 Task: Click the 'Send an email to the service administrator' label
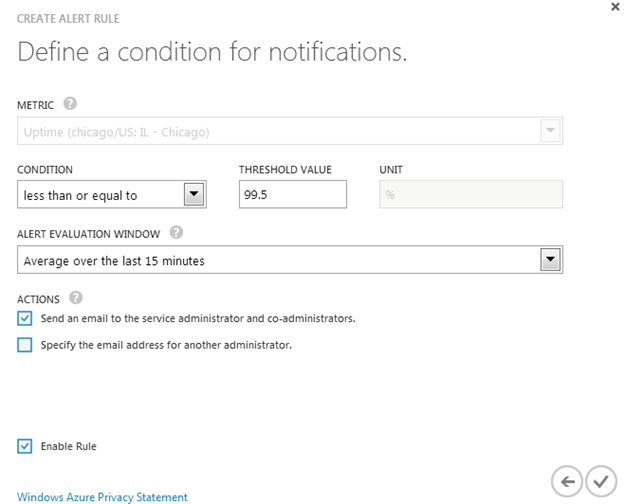click(198, 319)
